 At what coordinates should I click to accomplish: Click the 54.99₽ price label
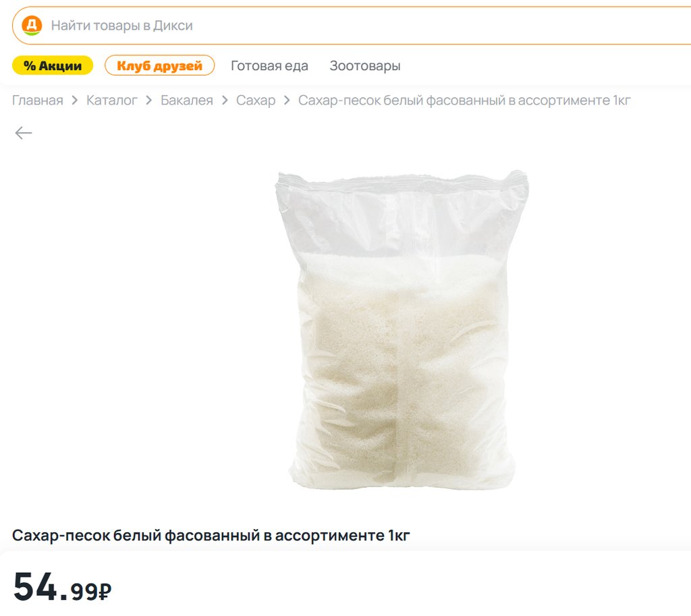tap(62, 587)
